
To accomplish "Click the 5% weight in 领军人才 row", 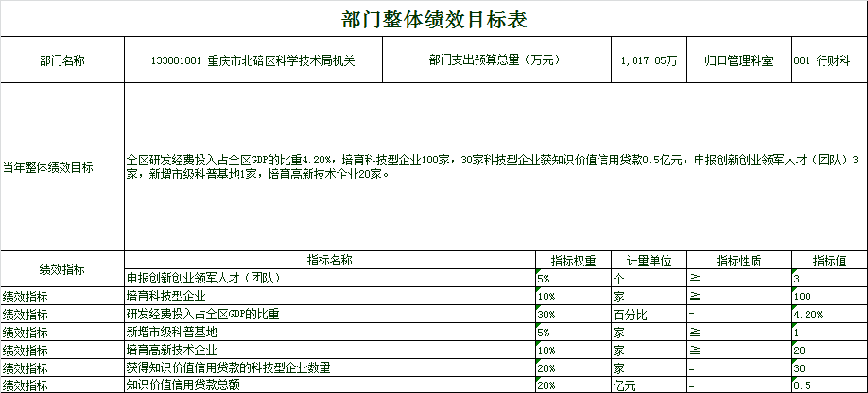I will pos(574,278).
